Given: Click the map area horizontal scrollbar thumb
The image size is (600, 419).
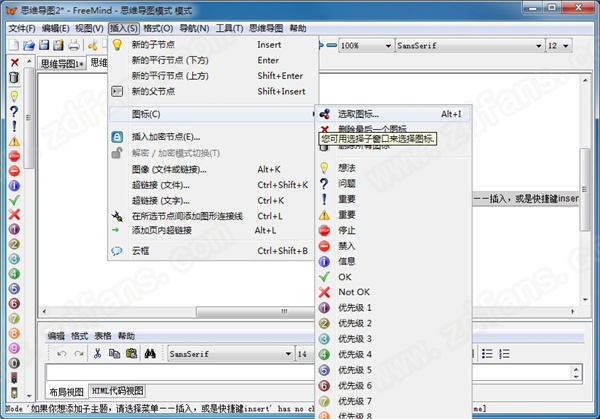Looking at the screenshot, I should click(255, 311).
